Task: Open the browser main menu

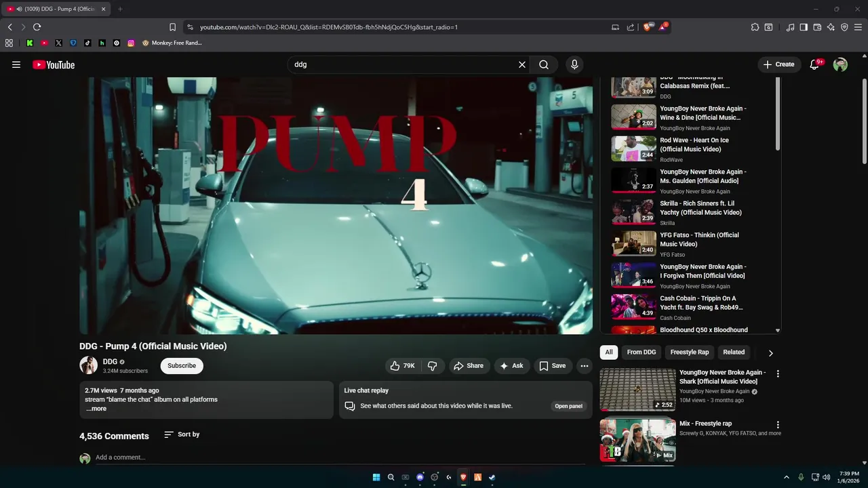Action: click(x=859, y=27)
